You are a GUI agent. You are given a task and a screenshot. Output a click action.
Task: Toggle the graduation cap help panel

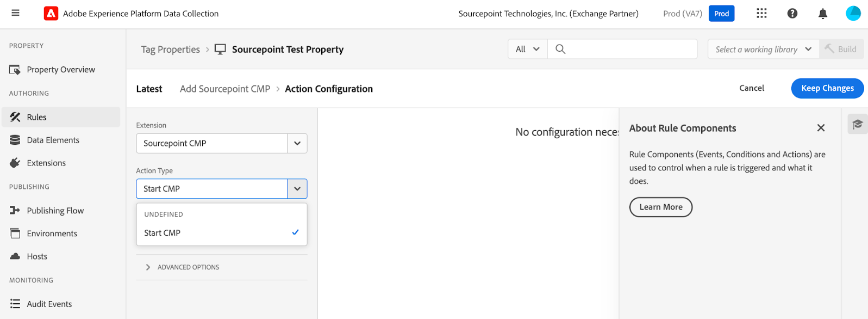(858, 124)
